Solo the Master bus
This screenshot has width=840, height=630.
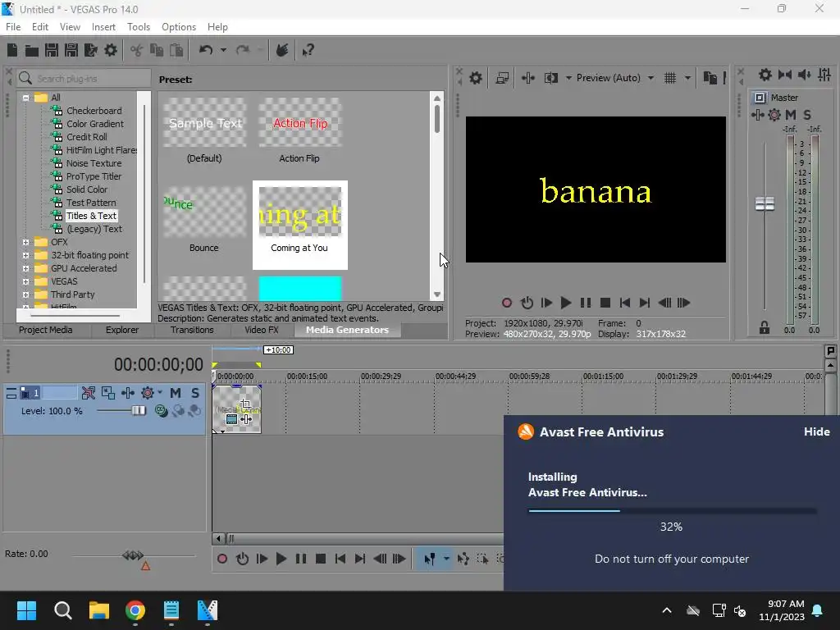pyautogui.click(x=807, y=115)
